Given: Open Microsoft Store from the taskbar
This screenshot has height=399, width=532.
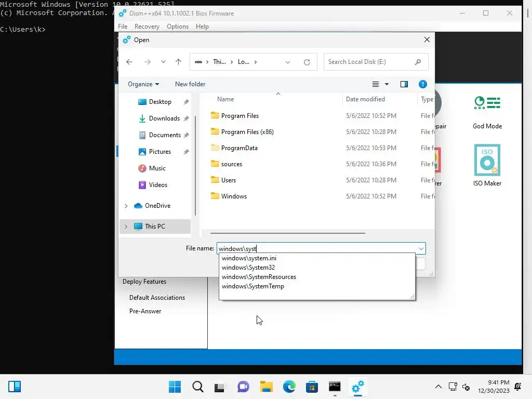Looking at the screenshot, I should pyautogui.click(x=312, y=387).
